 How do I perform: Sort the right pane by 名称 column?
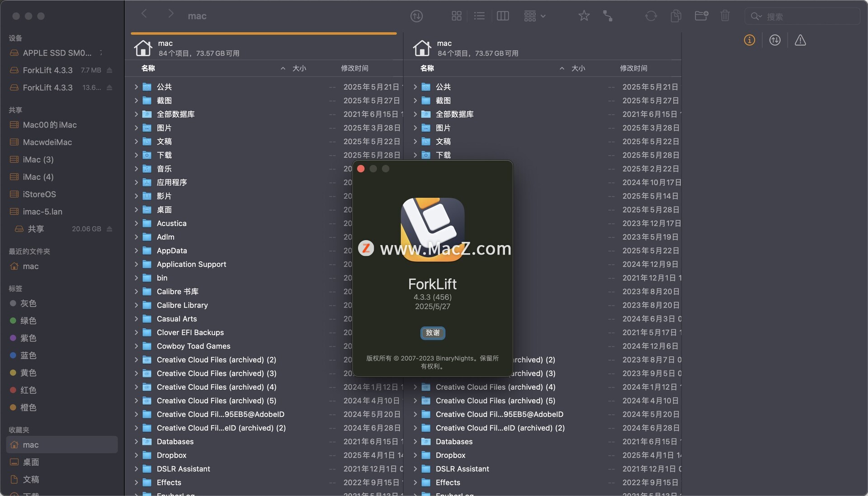tap(427, 68)
